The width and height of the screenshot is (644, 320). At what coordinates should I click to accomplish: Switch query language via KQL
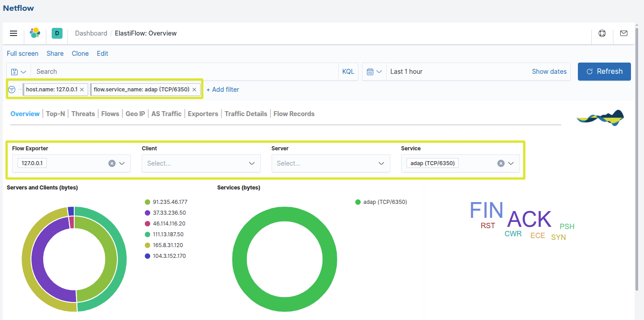348,72
